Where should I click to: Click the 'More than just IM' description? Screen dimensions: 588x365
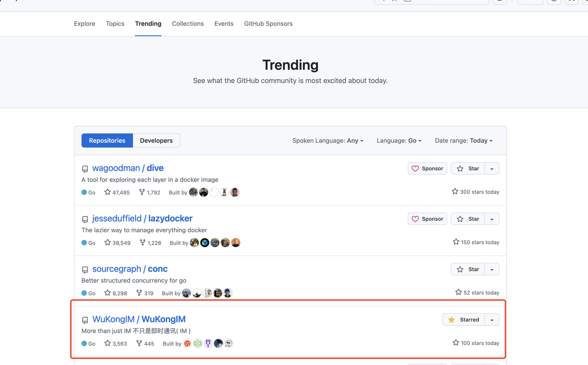(x=136, y=331)
